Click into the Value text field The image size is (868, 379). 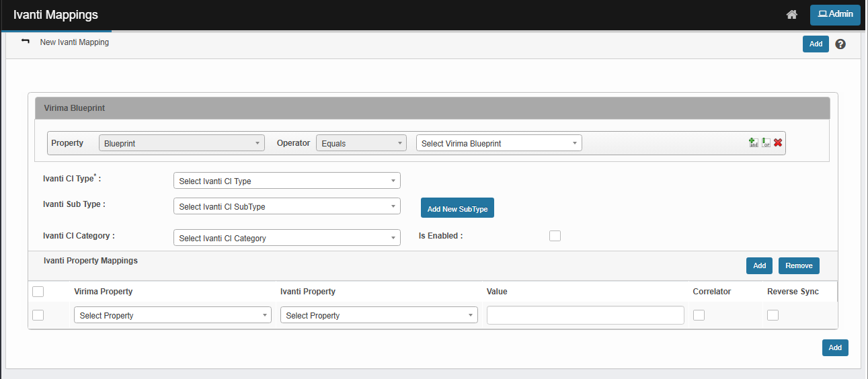pos(585,315)
